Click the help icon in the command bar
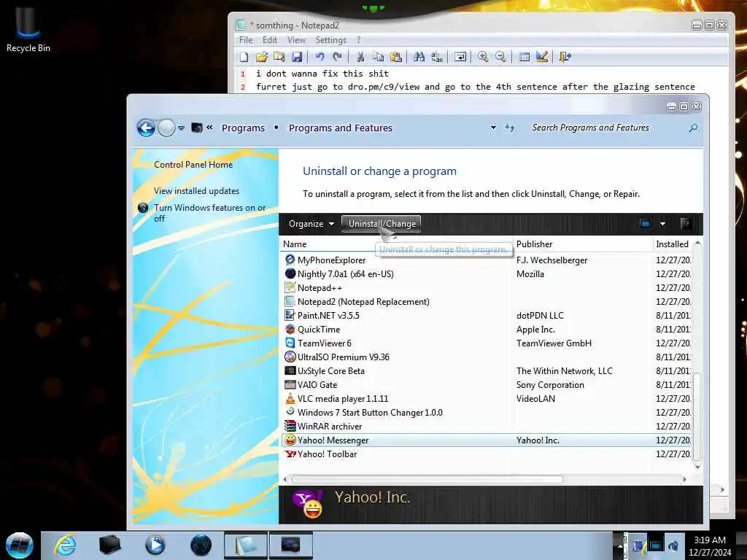Screen dimensions: 747x560 pos(686,224)
